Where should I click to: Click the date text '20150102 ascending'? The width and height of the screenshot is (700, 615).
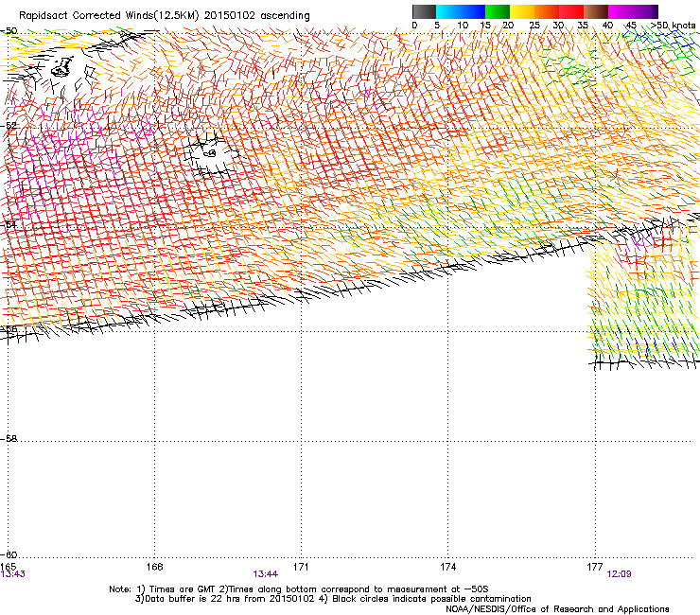(x=256, y=16)
